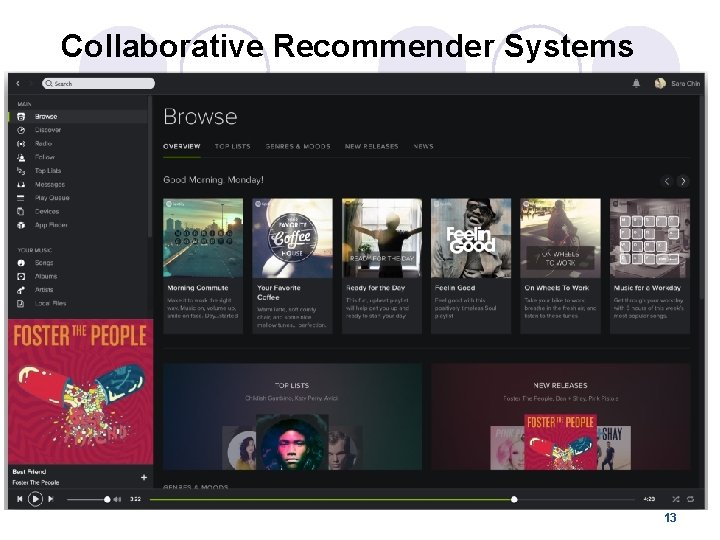Image resolution: width=720 pixels, height=540 pixels.
Task: Skip to next track
Action: coord(51,499)
